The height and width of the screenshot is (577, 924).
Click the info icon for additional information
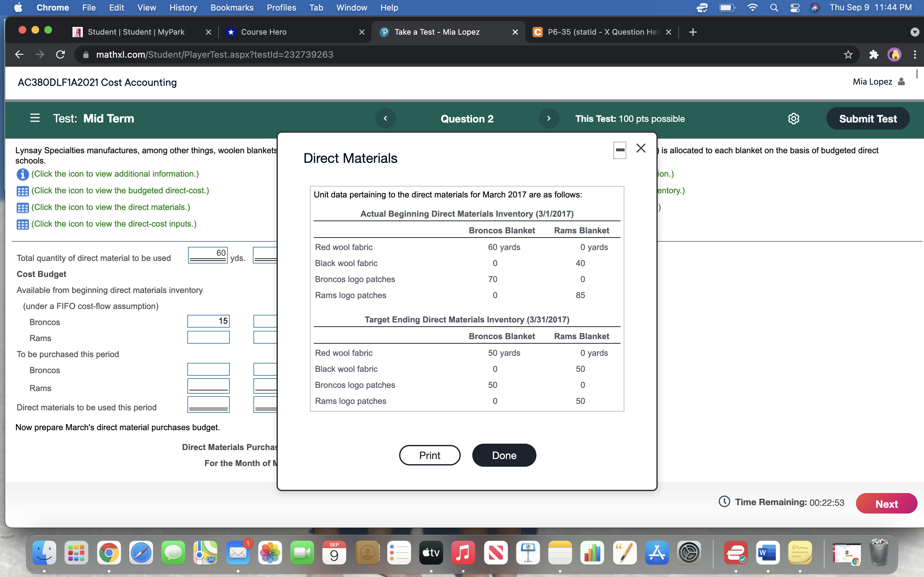22,174
